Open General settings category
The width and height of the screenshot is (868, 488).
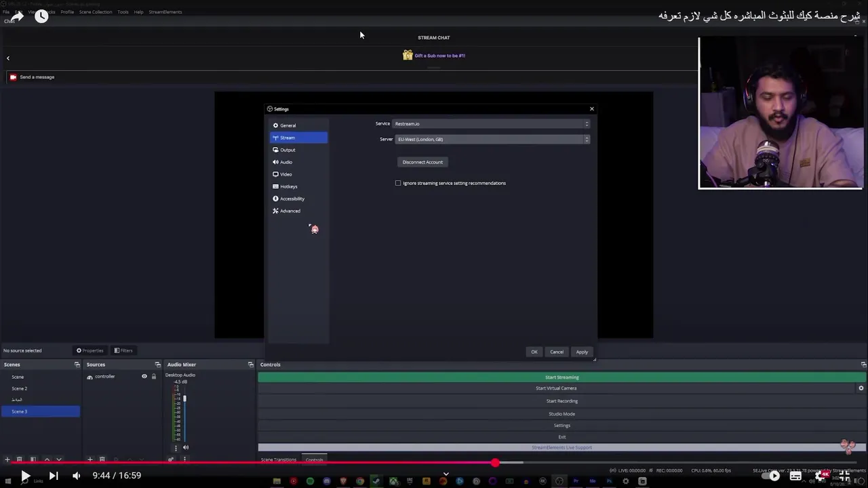pos(298,125)
